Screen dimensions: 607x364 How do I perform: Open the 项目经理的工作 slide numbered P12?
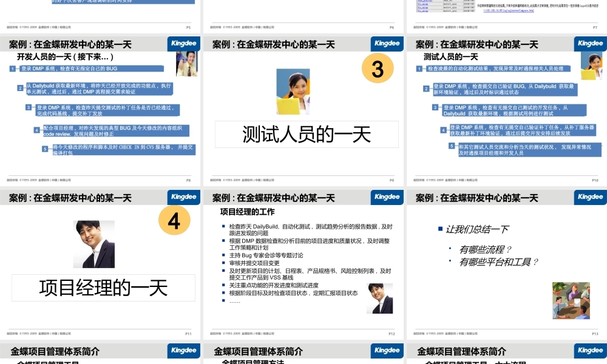(x=303, y=264)
